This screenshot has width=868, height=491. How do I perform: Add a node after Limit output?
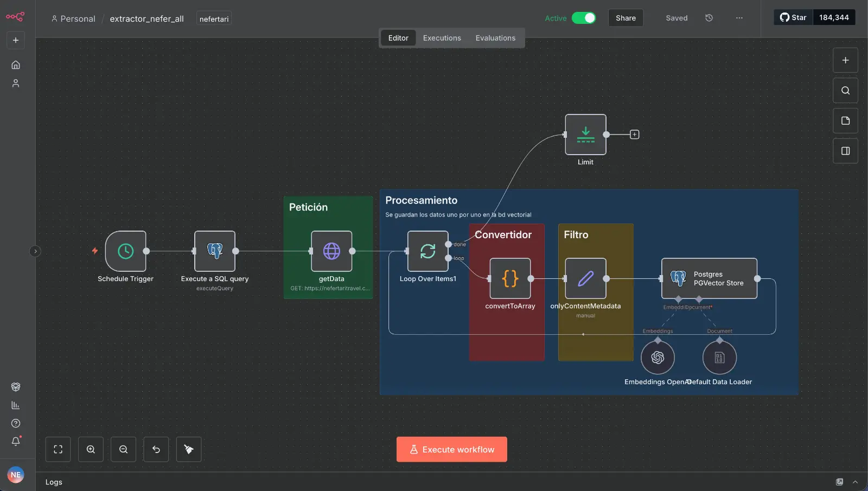point(634,135)
